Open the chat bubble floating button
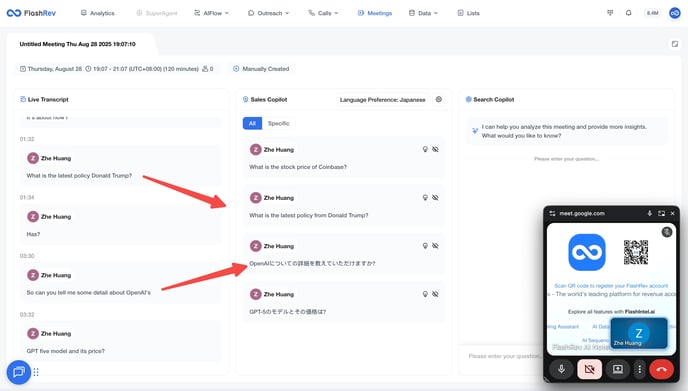 (18, 372)
